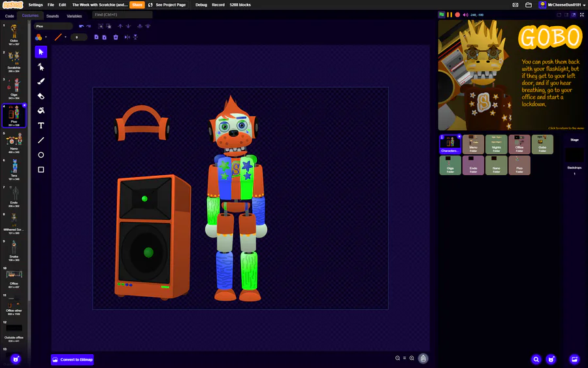Click the green flag to start
The image size is (588, 368).
coord(442,14)
